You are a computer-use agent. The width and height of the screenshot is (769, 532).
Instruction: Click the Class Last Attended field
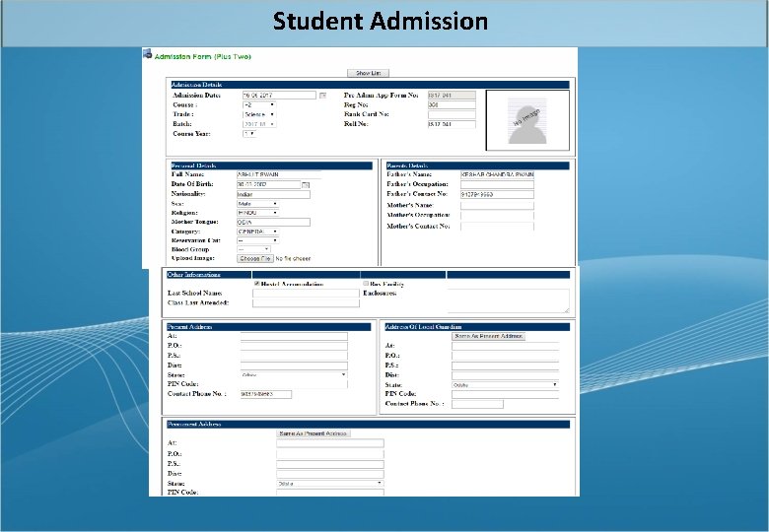[306, 303]
